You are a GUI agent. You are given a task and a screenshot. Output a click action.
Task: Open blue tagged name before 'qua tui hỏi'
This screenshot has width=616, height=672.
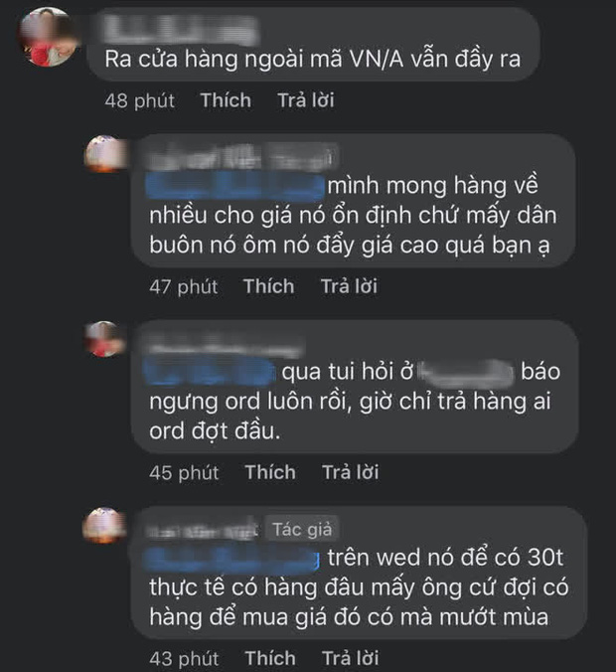click(209, 372)
